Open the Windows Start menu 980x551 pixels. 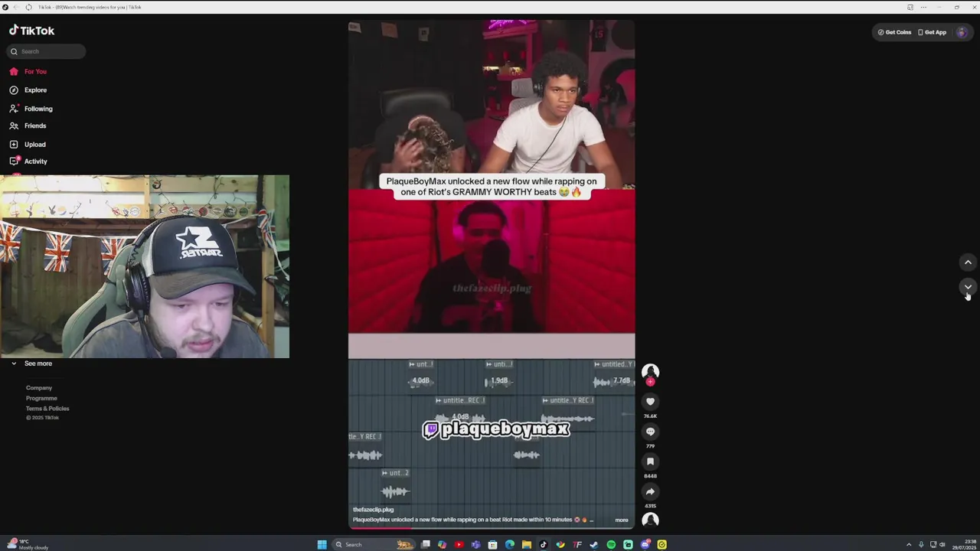322,544
